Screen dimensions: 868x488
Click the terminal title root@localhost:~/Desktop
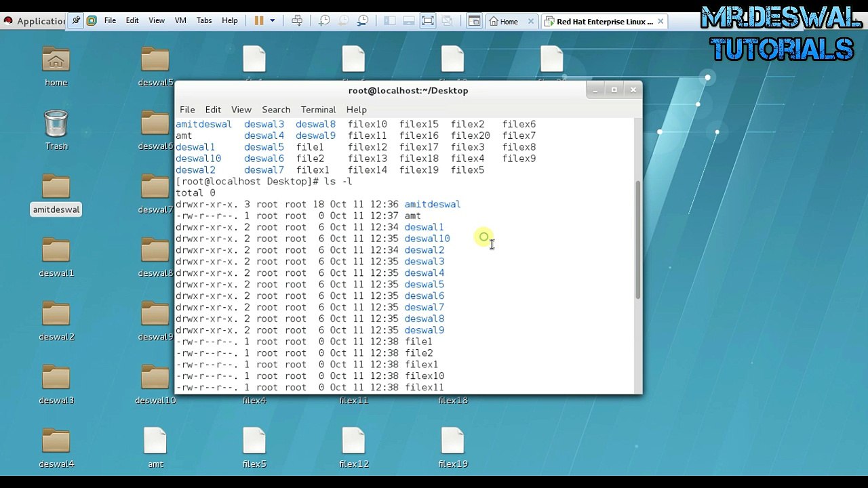tap(408, 91)
